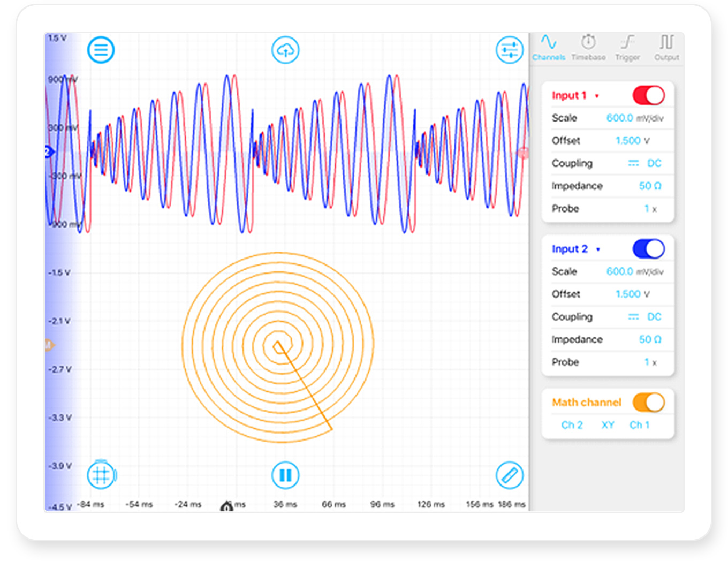
Task: Click Input 1 scale value 600.0
Action: coord(619,118)
